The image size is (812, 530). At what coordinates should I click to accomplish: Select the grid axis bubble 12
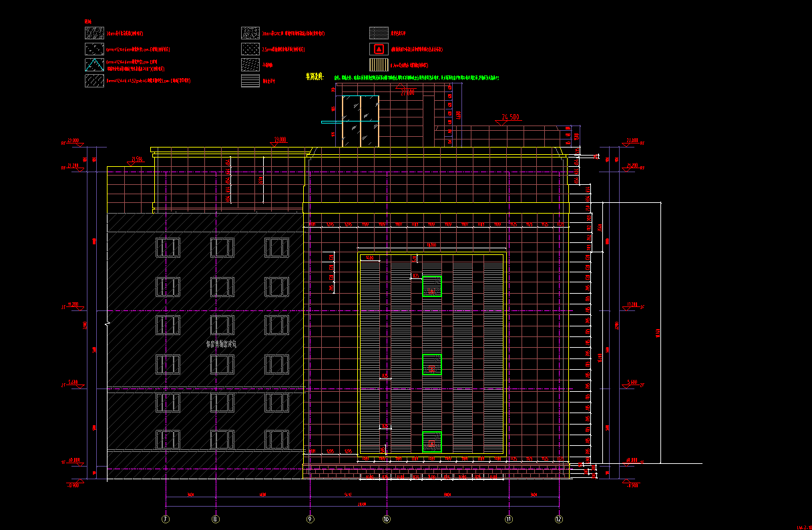559,519
